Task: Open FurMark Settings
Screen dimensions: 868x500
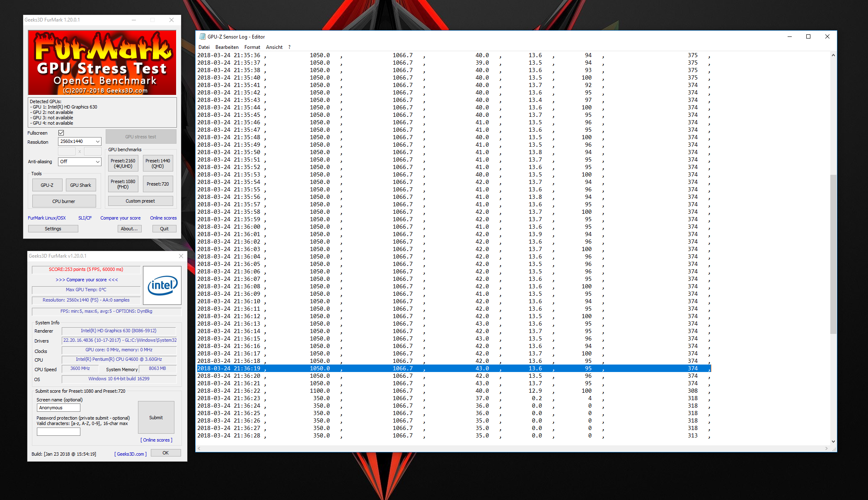Action: tap(53, 229)
